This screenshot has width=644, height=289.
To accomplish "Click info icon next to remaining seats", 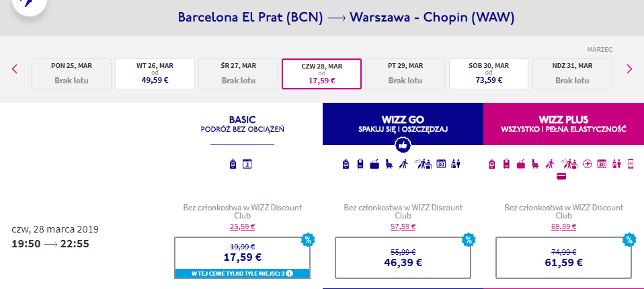I will (289, 274).
